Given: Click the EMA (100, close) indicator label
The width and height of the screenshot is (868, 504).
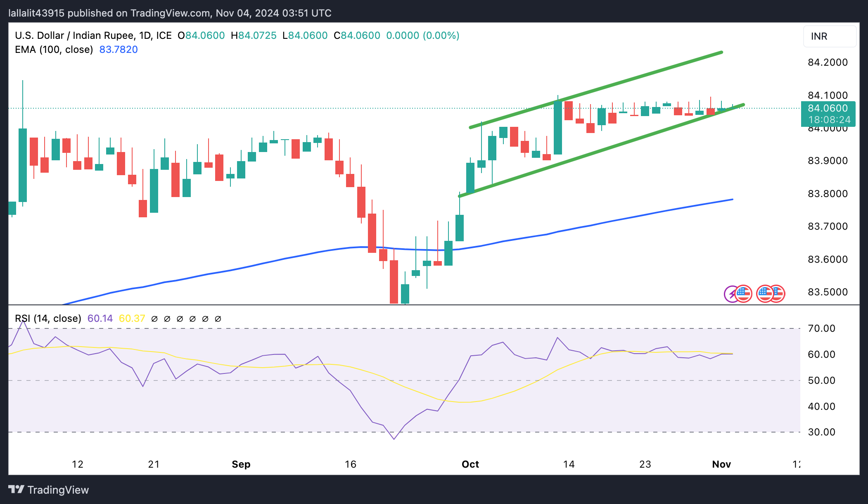Looking at the screenshot, I should (54, 50).
